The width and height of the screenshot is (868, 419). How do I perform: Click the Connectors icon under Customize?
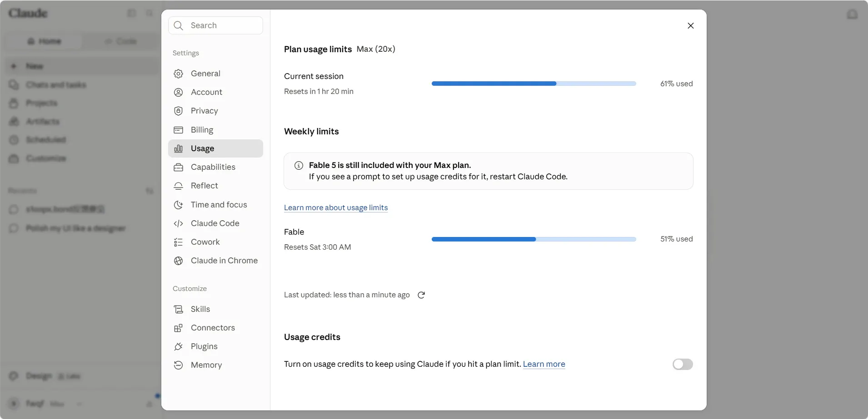(179, 328)
